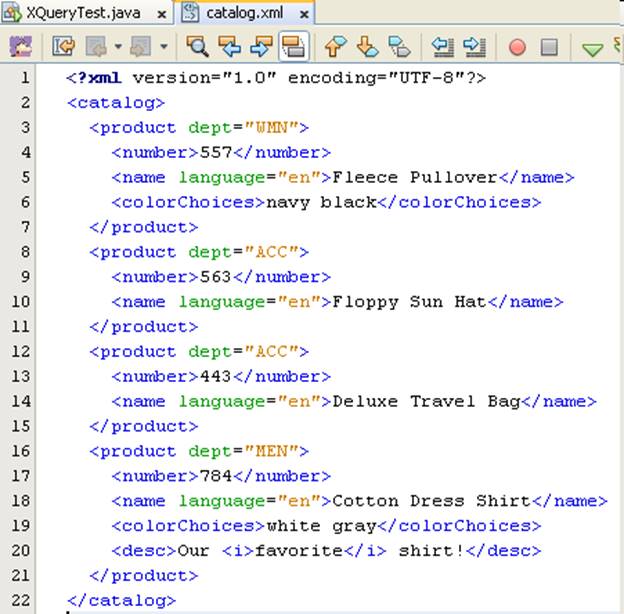Image resolution: width=624 pixels, height=614 pixels.
Task: Click the green triangle Check XML icon
Action: (592, 50)
